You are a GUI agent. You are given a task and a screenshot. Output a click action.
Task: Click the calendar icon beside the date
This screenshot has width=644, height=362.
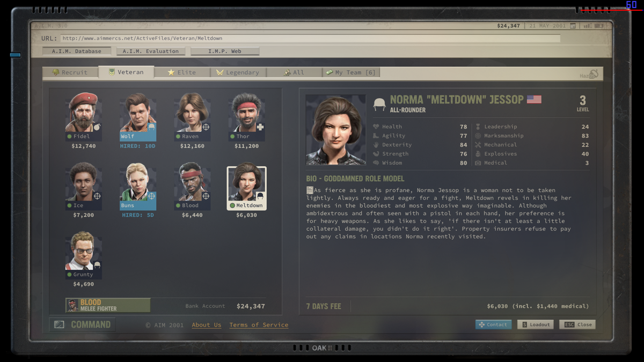573,26
